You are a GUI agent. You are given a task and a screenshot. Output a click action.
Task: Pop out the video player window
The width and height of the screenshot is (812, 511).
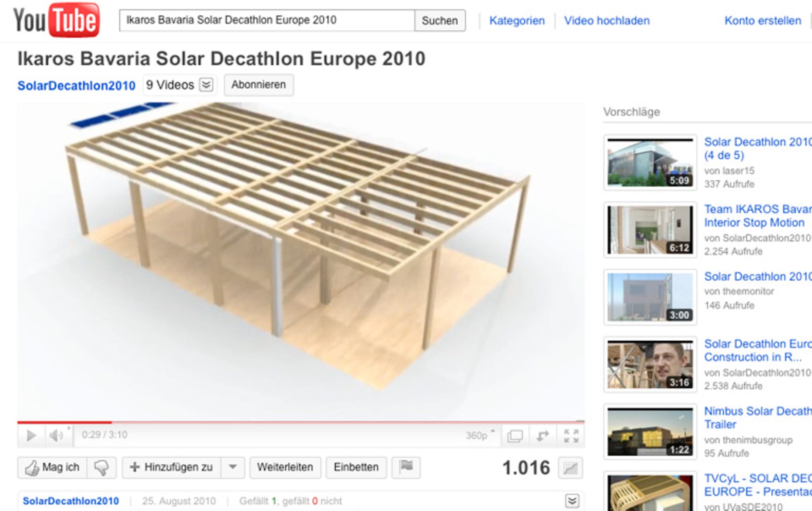tap(515, 436)
